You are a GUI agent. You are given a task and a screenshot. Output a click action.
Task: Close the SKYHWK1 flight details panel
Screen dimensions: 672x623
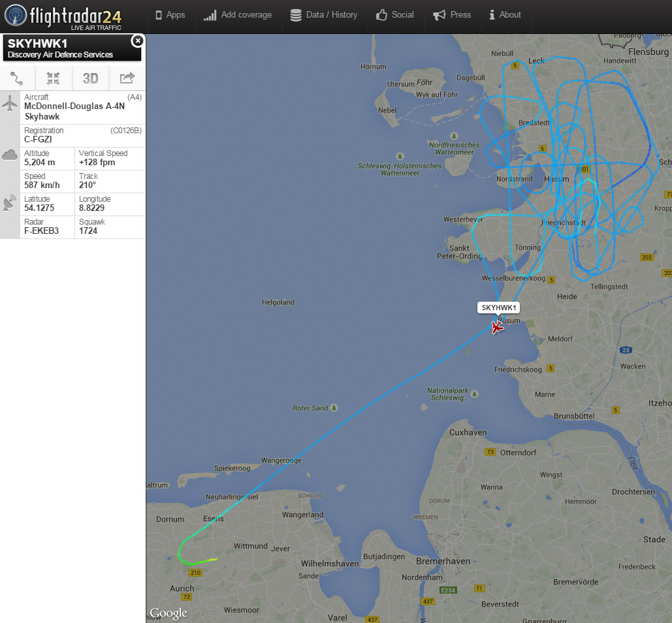137,40
